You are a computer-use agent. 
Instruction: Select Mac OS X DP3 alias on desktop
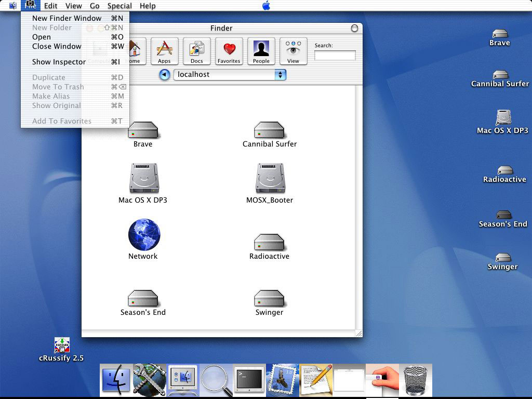tap(503, 122)
